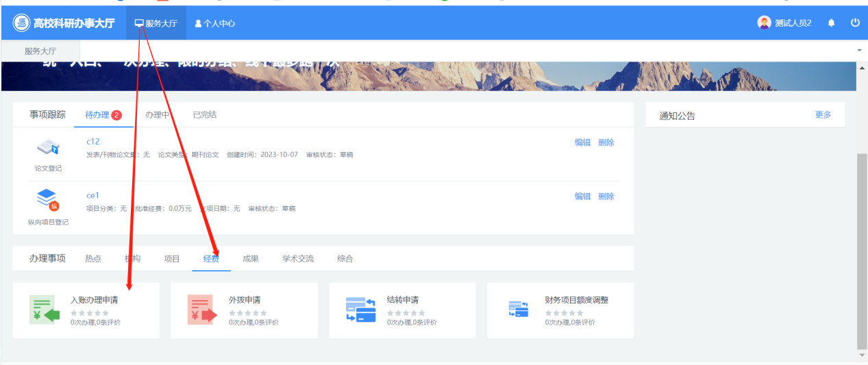Open the 测试人员2 user avatar
868x365 pixels.
coord(764,23)
